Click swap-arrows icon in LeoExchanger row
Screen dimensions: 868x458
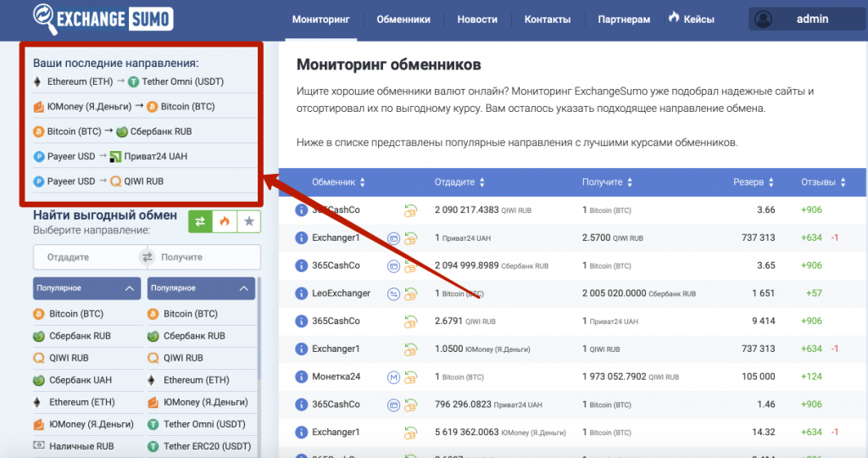[x=393, y=294]
